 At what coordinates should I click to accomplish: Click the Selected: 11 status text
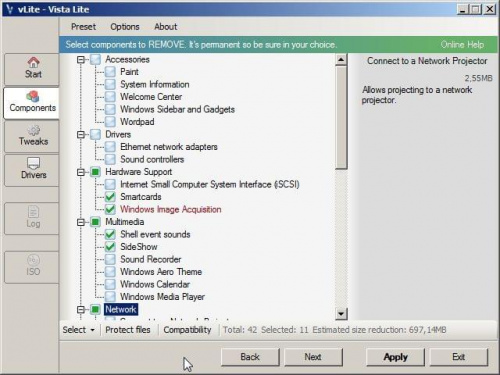[285, 330]
